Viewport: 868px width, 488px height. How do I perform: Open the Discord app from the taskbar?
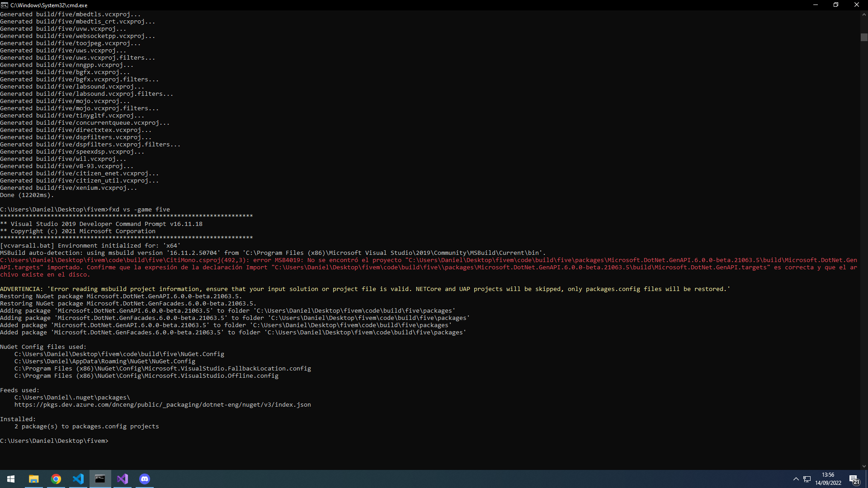(x=144, y=479)
